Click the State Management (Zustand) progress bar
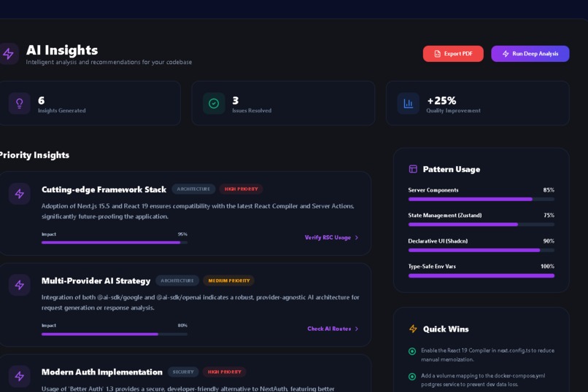The image size is (588, 392). tap(481, 224)
